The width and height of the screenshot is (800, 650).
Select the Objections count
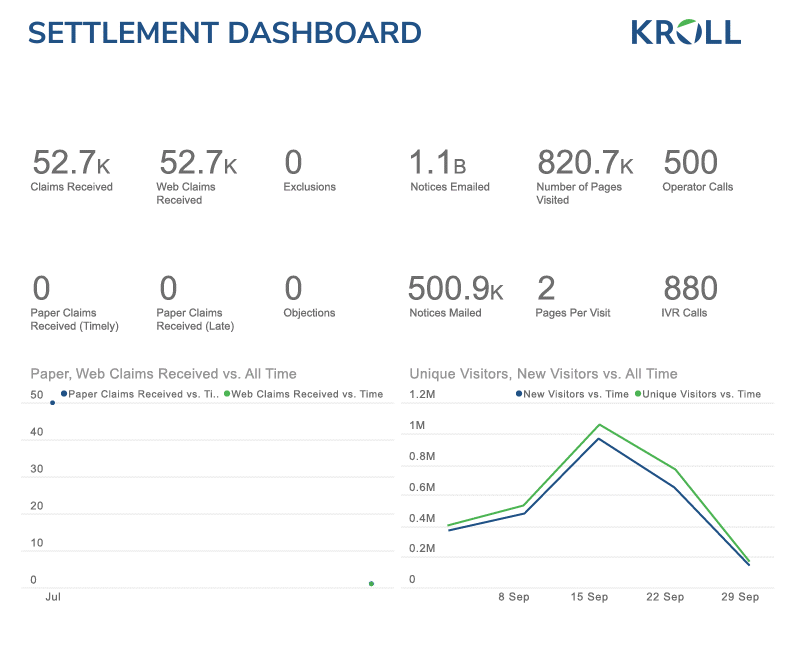pyautogui.click(x=293, y=288)
